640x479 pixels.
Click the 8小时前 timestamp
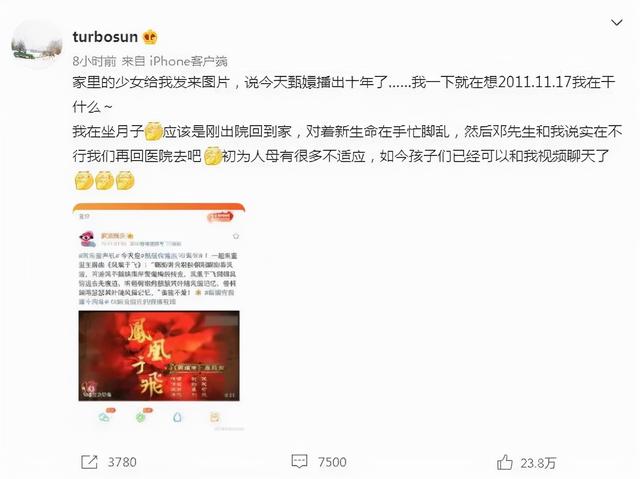pyautogui.click(x=94, y=61)
